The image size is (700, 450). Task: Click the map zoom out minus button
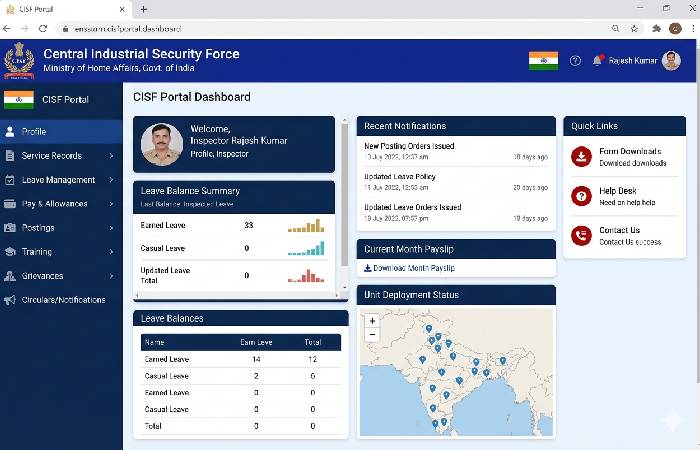(372, 335)
